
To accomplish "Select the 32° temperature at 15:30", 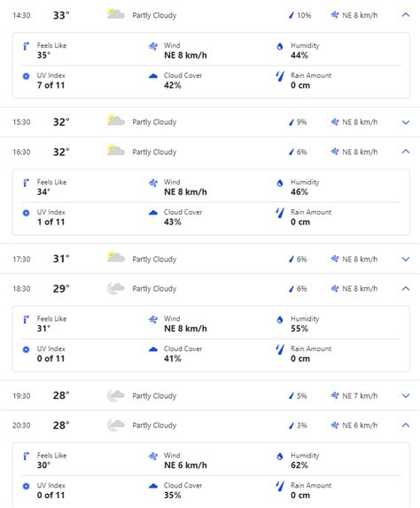I will tap(61, 122).
